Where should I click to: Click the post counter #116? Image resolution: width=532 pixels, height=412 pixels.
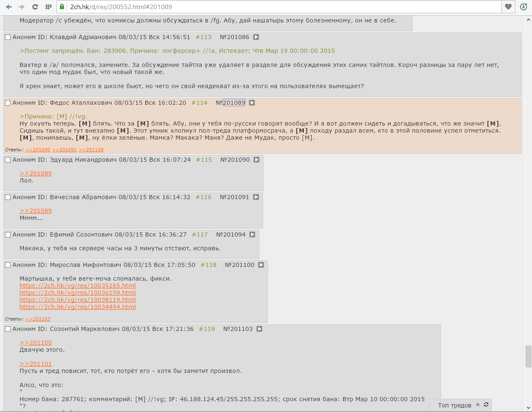(204, 197)
